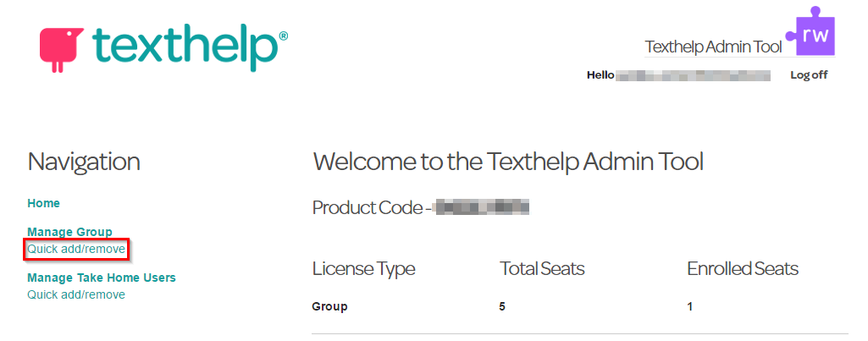Open the Manage Group section link

click(x=69, y=232)
